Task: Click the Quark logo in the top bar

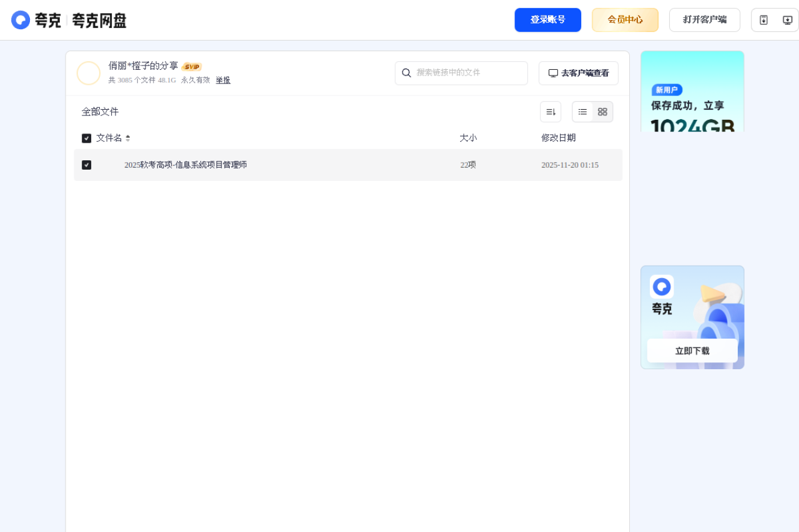Action: pos(21,19)
